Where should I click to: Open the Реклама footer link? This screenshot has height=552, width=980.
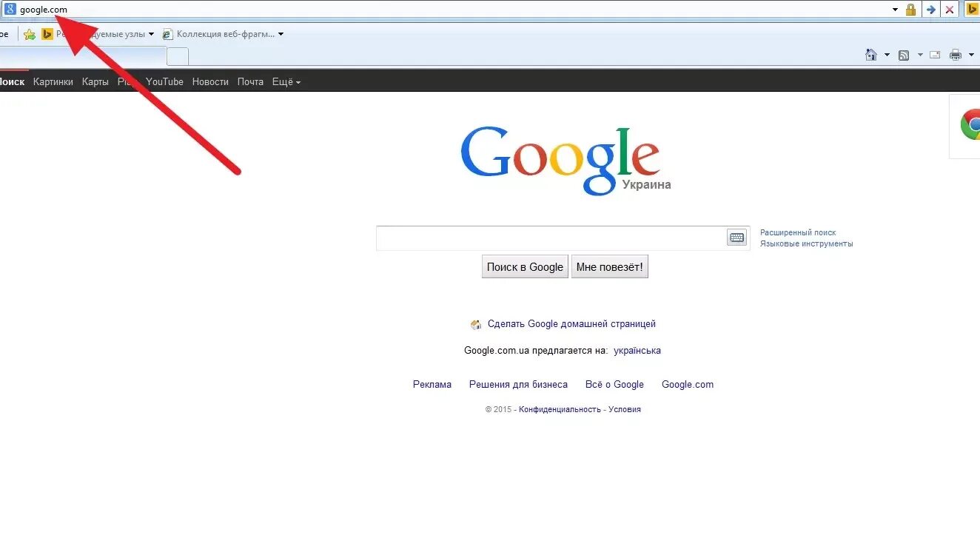click(432, 385)
